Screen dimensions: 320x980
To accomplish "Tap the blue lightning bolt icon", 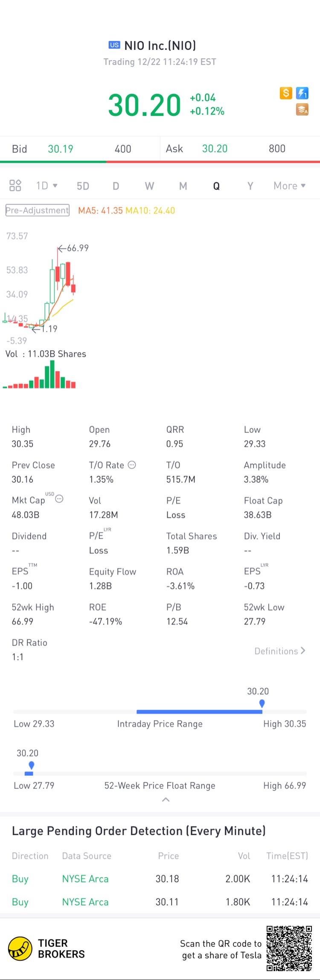I will pyautogui.click(x=302, y=93).
